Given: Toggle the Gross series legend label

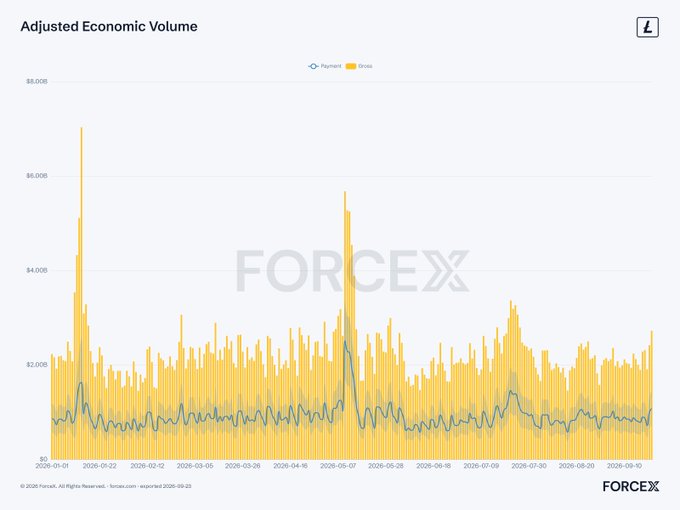Looking at the screenshot, I should click(x=365, y=66).
